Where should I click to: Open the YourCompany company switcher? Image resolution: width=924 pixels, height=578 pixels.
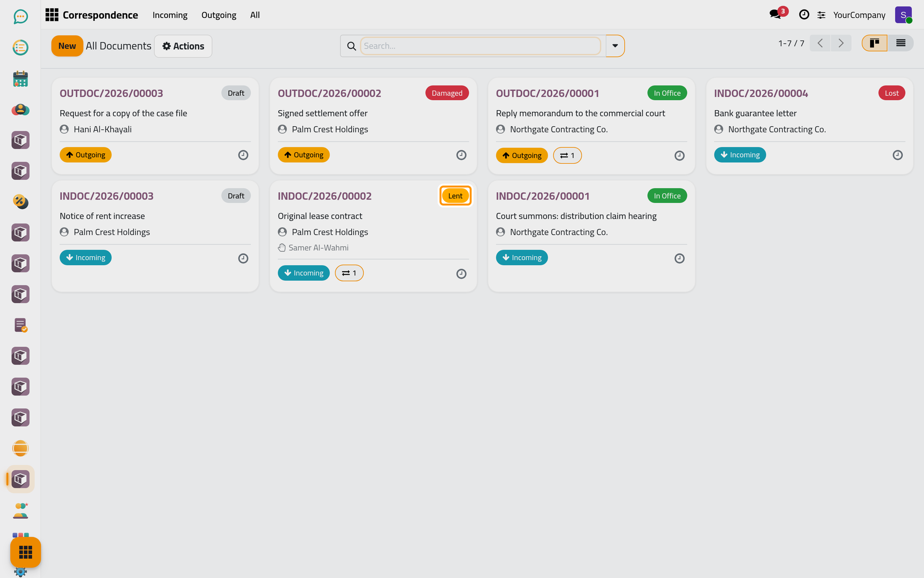[859, 15]
